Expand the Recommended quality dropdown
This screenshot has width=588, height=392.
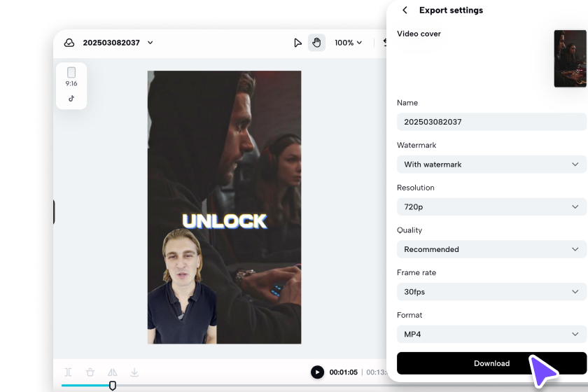tap(491, 249)
